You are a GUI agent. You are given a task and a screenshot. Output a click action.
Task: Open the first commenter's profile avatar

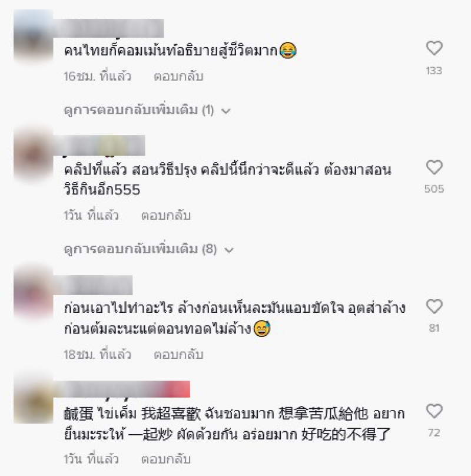[x=34, y=36]
